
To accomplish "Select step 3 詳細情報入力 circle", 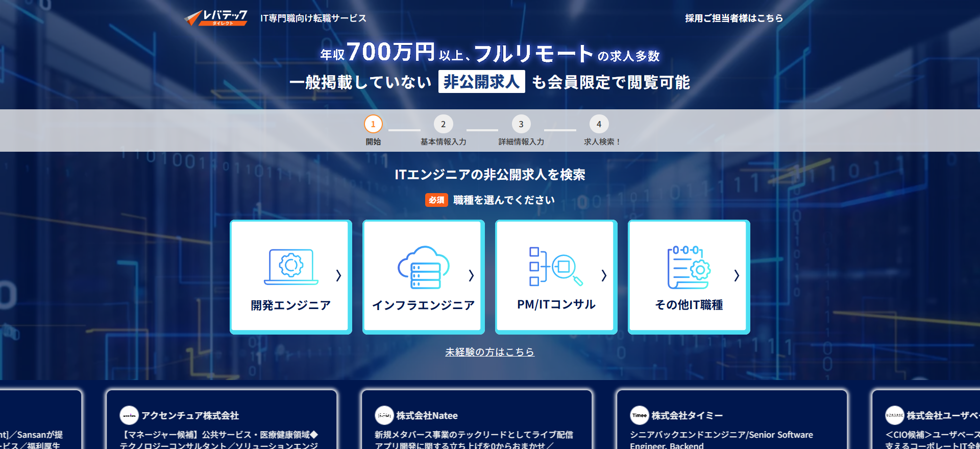I will coord(521,124).
